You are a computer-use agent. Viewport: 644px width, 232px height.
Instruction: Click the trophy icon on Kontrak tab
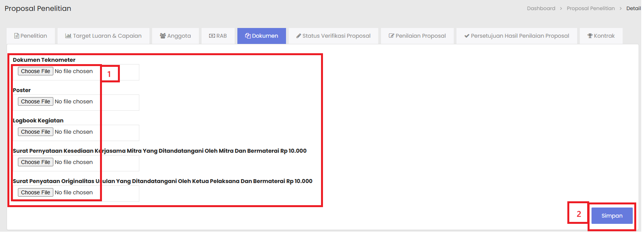point(590,36)
